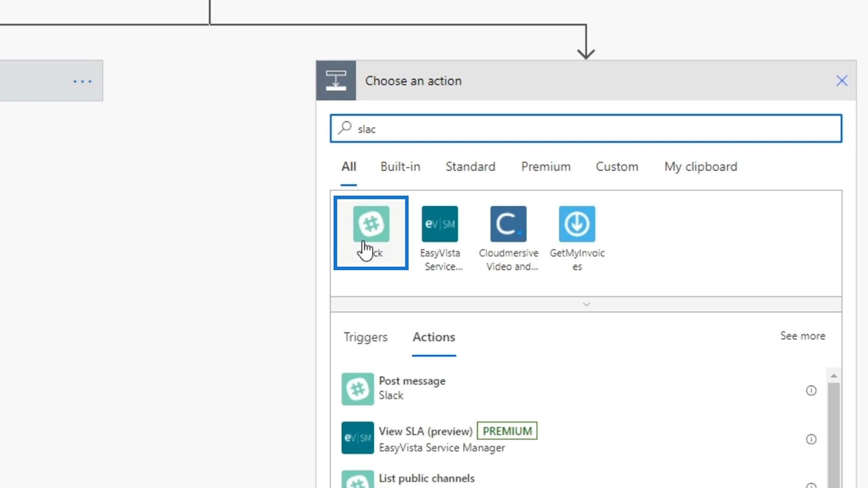Viewport: 868px width, 488px height.
Task: Show the Custom connectors tab
Action: (x=617, y=166)
